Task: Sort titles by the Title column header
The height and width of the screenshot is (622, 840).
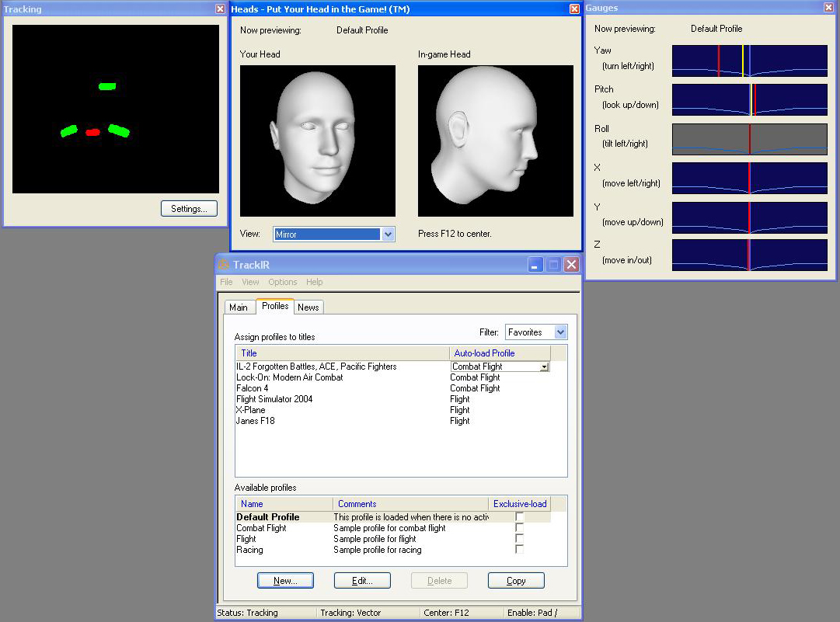Action: click(343, 353)
